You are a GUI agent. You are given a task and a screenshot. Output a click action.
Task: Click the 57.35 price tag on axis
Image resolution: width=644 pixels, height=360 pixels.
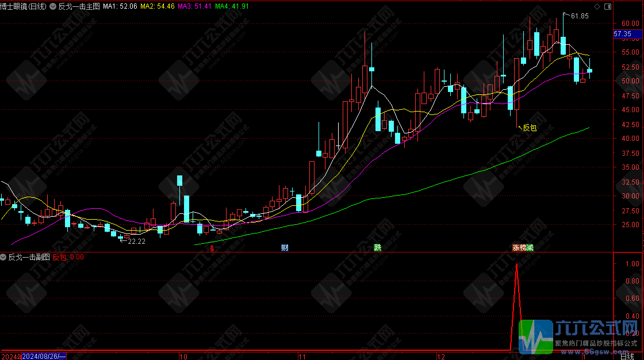coord(623,35)
